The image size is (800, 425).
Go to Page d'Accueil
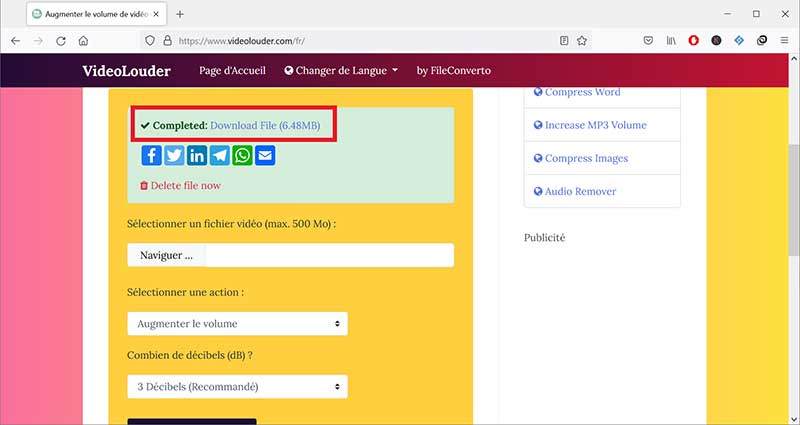(x=232, y=70)
